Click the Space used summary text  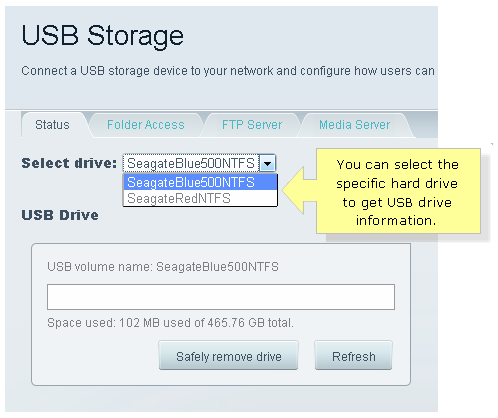pyautogui.click(x=170, y=323)
